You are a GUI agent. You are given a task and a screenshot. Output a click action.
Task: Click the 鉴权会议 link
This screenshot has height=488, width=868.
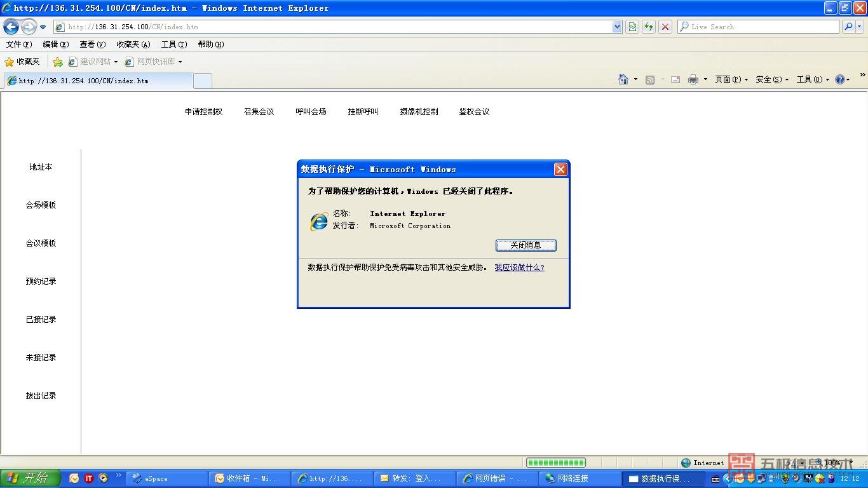tap(475, 112)
